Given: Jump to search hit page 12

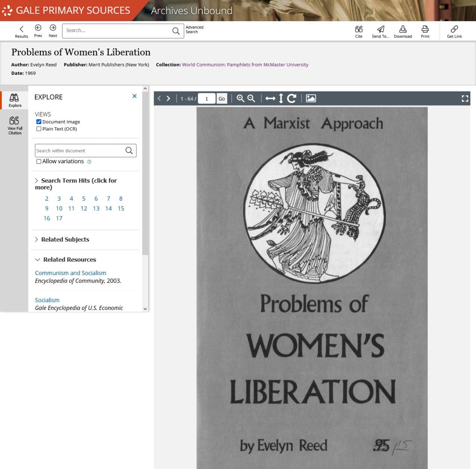Looking at the screenshot, I should 84,208.
